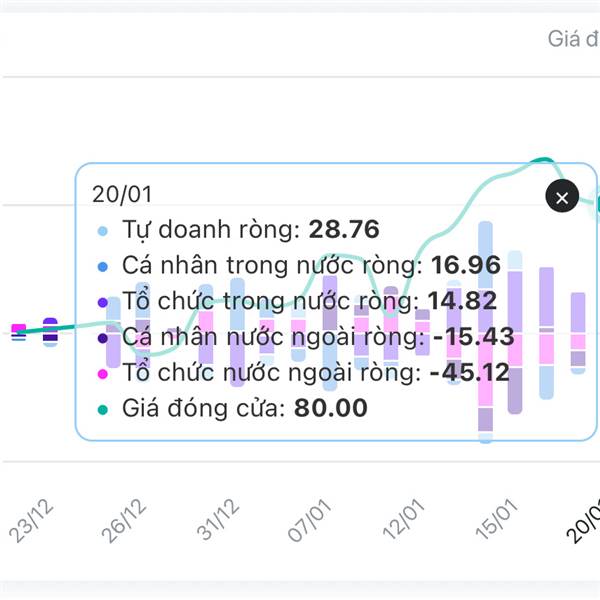
Task: Select the 23/12 date on the x-axis
Action: pyautogui.click(x=33, y=521)
